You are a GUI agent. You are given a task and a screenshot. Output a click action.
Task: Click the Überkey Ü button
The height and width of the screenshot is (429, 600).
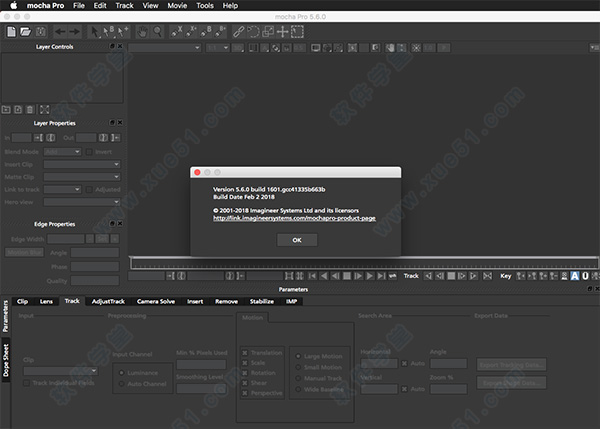tap(585, 276)
